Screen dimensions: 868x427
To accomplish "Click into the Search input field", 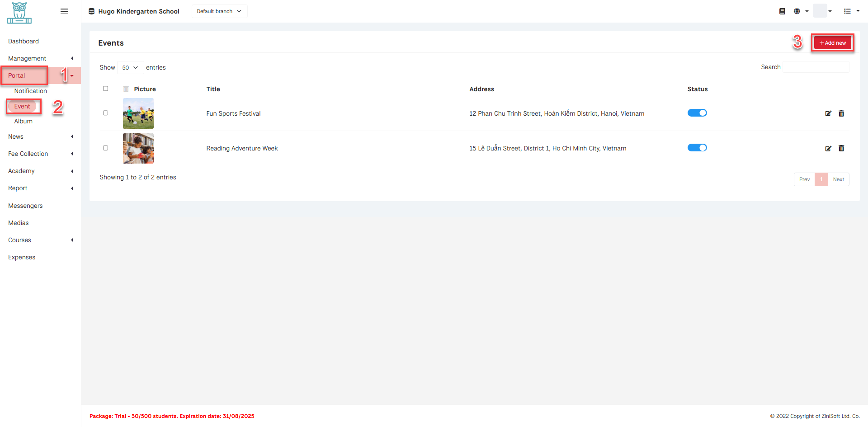I will click(x=816, y=67).
